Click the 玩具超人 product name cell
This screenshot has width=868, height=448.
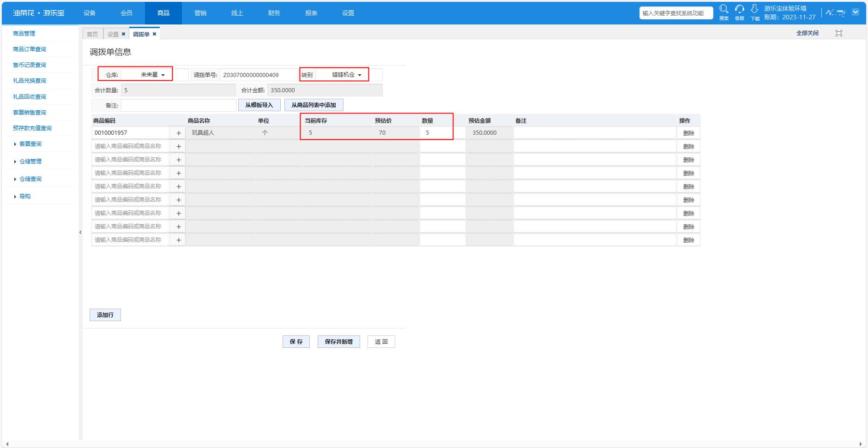(221, 133)
